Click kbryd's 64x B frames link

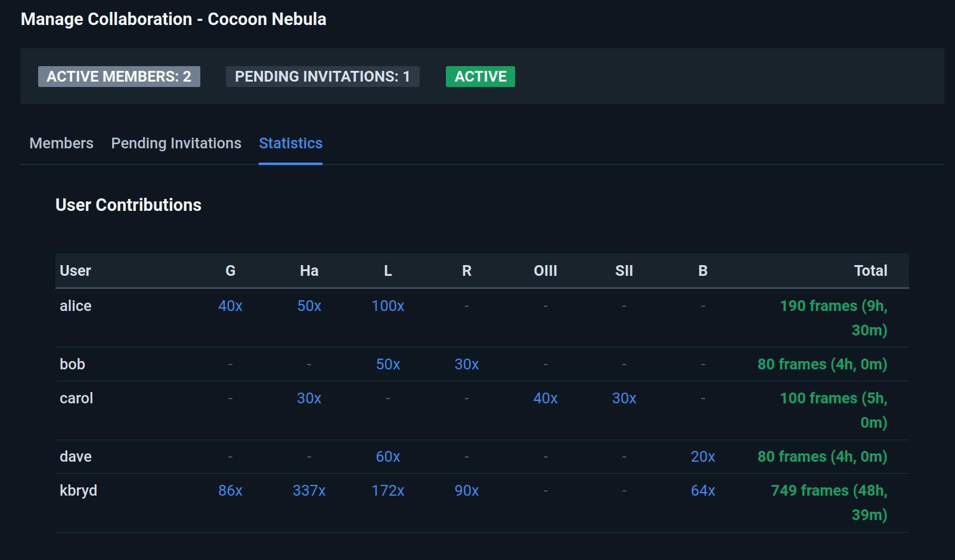702,491
